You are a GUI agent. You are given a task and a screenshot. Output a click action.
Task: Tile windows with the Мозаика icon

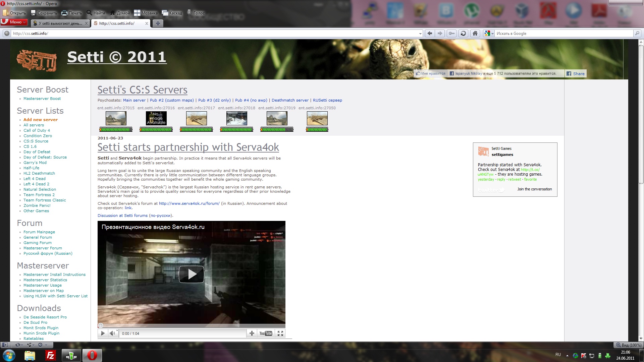(x=137, y=13)
